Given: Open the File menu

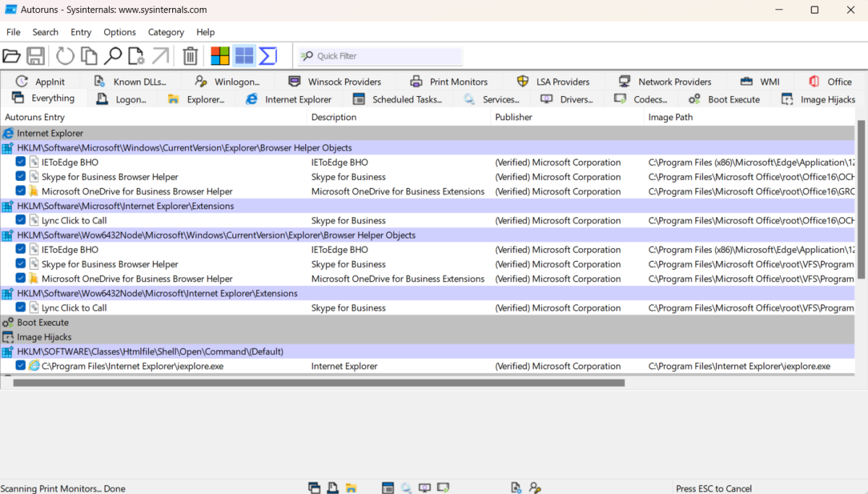Looking at the screenshot, I should [13, 32].
